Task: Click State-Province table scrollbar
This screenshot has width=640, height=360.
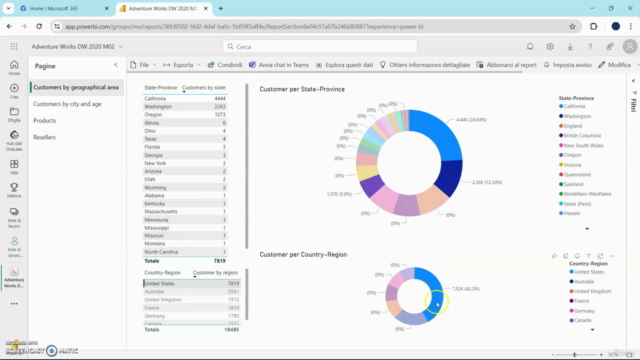Action: click(247, 166)
